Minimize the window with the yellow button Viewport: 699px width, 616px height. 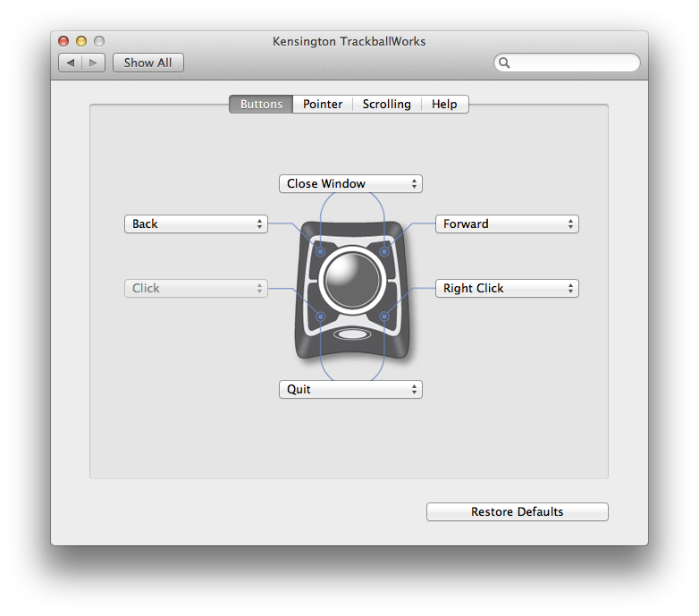click(81, 41)
